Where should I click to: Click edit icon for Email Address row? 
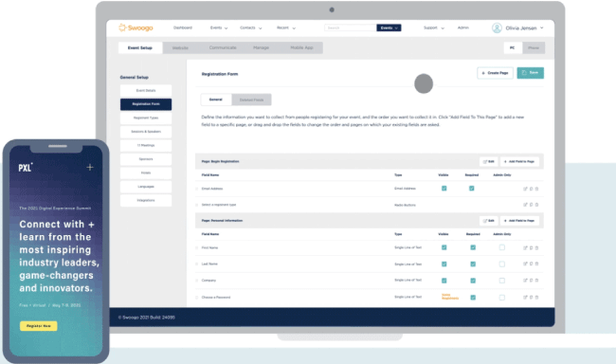point(525,189)
